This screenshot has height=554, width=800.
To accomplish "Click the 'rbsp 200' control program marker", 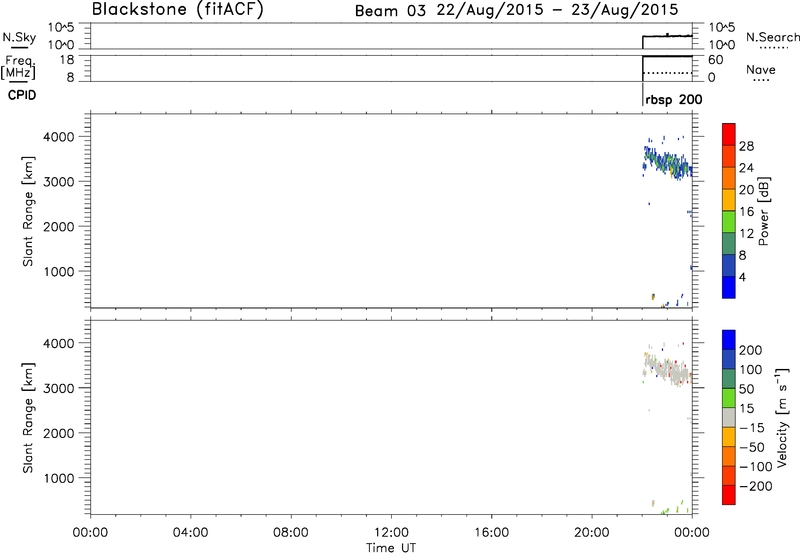I will (673, 100).
